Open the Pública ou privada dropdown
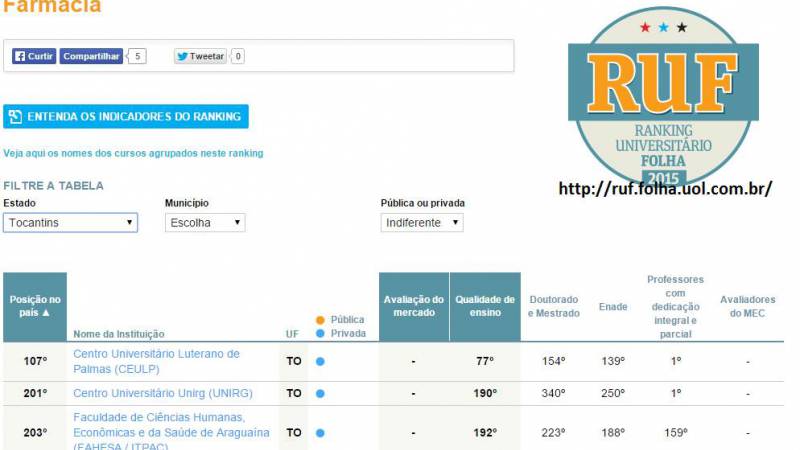Image resolution: width=800 pixels, height=450 pixels. click(x=421, y=223)
